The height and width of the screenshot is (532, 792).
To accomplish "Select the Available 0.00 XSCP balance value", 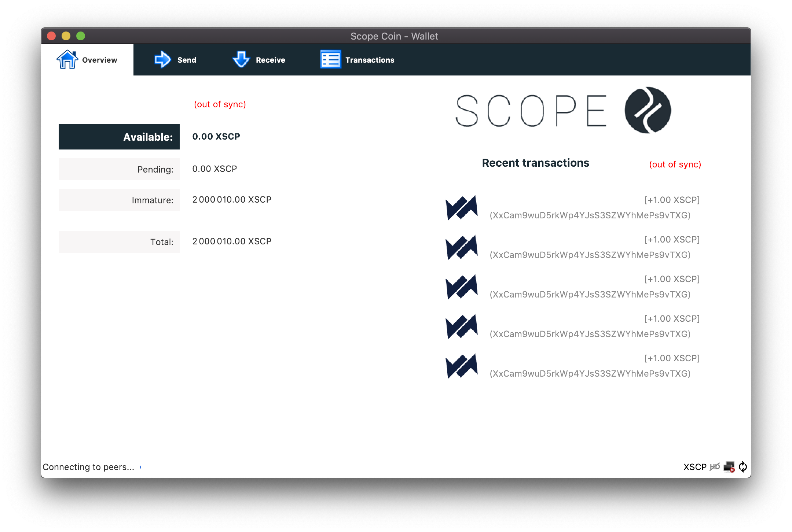I will (216, 137).
